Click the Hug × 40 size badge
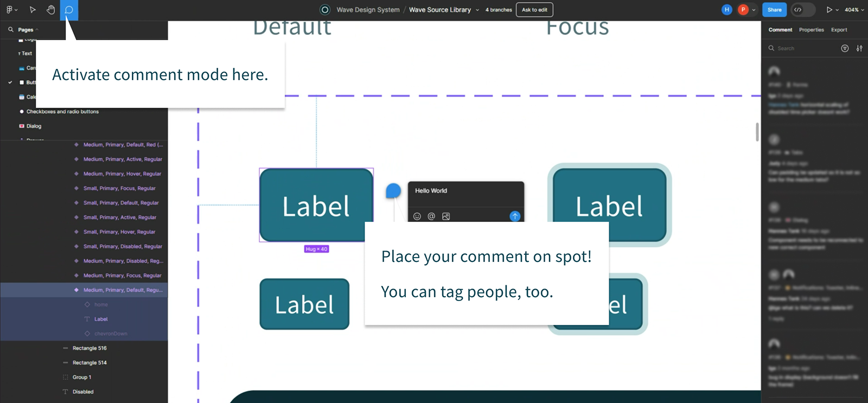This screenshot has width=868, height=403. (316, 249)
